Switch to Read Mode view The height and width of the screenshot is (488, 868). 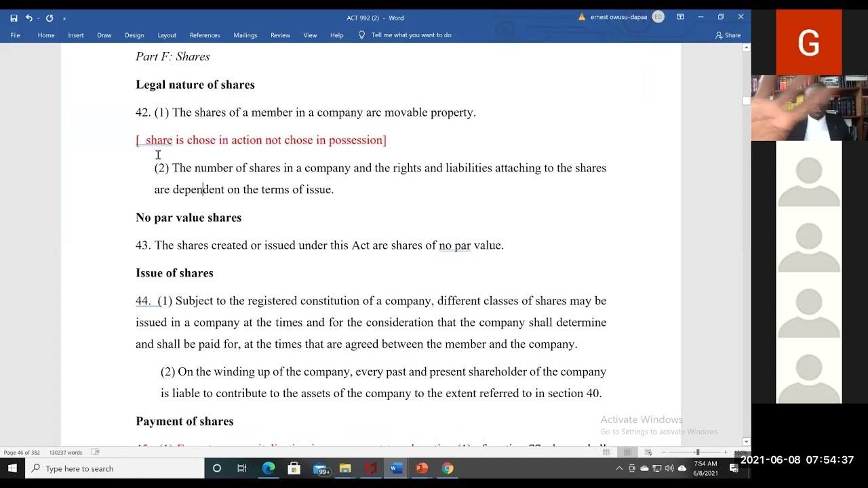pos(606,452)
